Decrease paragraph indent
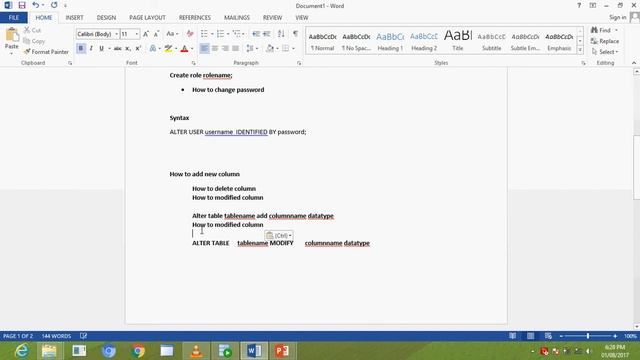The height and width of the screenshot is (360, 640). coord(256,34)
